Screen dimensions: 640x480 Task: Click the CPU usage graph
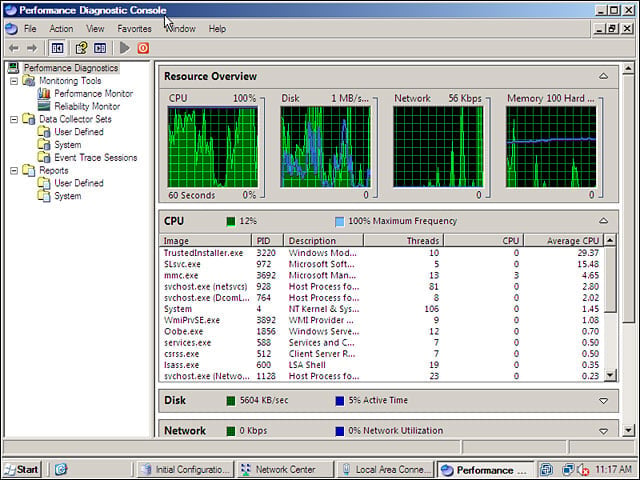pyautogui.click(x=213, y=147)
